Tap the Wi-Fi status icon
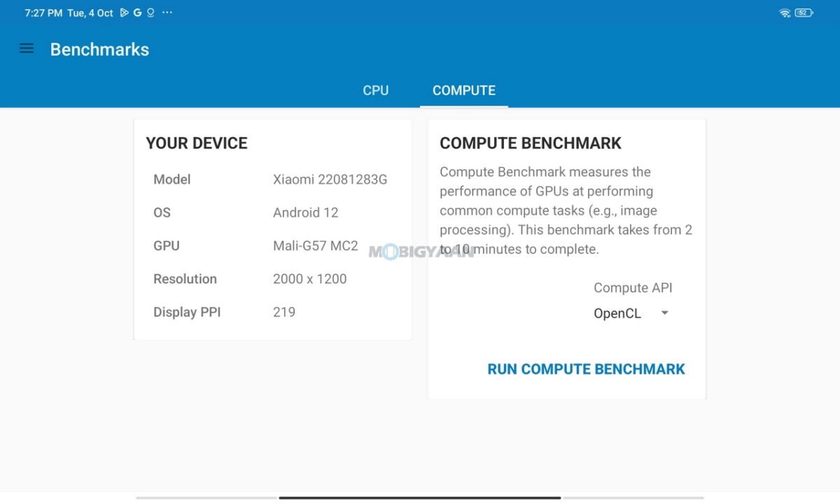The image size is (840, 504). pyautogui.click(x=785, y=13)
